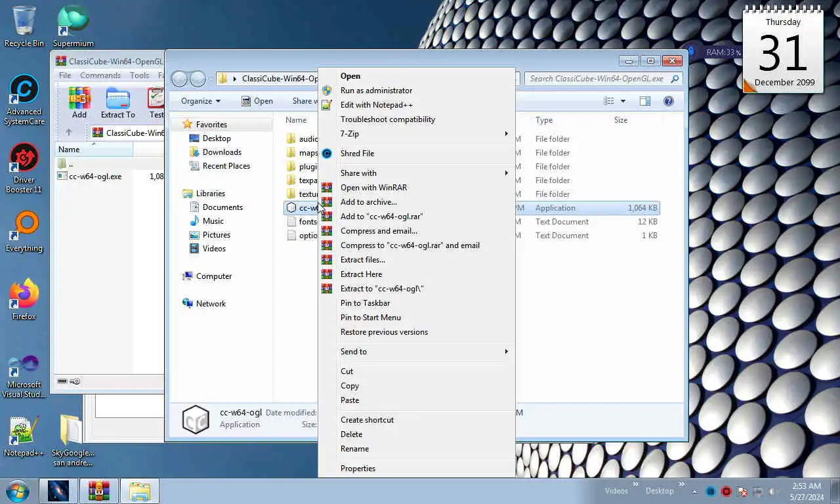Toggle the Explorer preview pane icon
This screenshot has width=840, height=504.
(x=645, y=101)
